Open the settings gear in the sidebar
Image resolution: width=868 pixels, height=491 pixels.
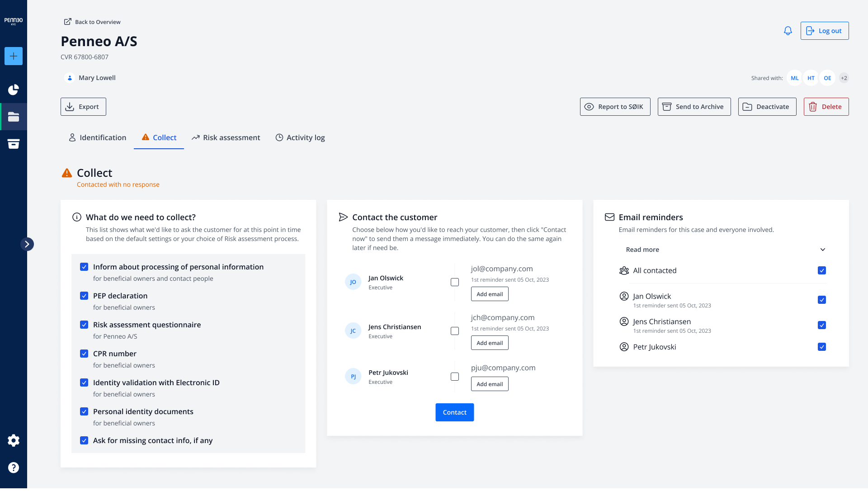point(14,440)
